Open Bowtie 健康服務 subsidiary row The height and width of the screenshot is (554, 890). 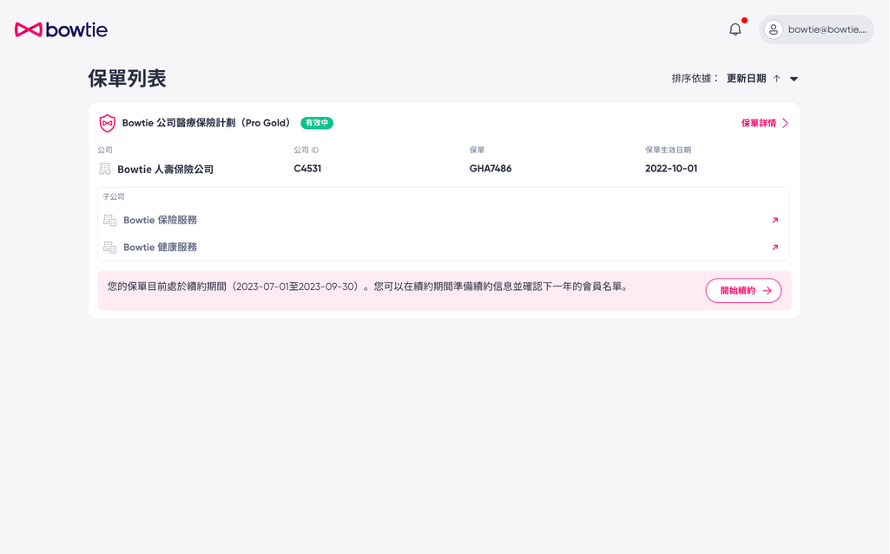click(x=443, y=247)
